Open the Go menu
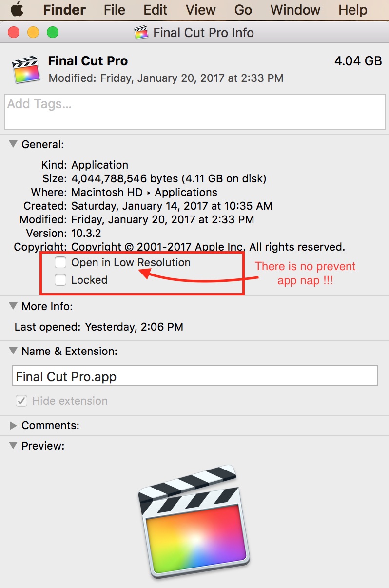Screen dimensions: 389x588 pyautogui.click(x=242, y=10)
